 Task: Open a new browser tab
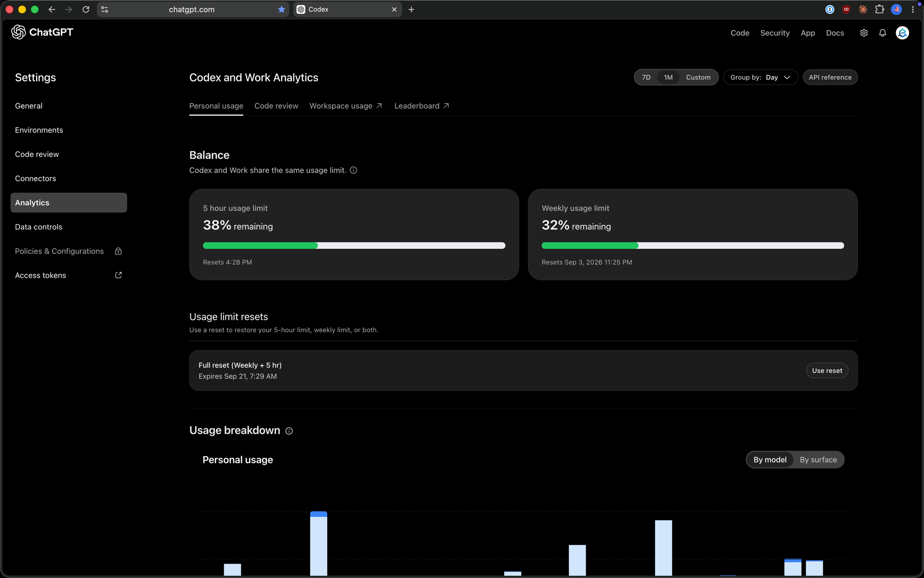(x=411, y=9)
